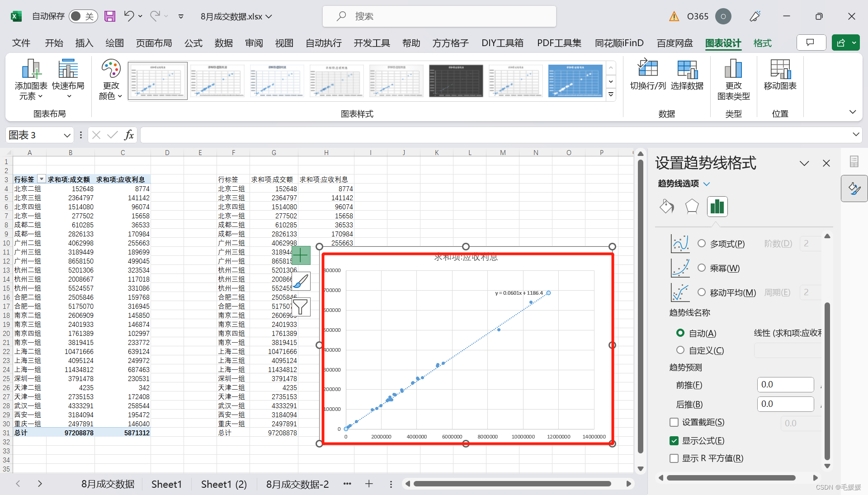Open task pane options chevron
Viewport: 868px width, 495px height.
click(804, 163)
